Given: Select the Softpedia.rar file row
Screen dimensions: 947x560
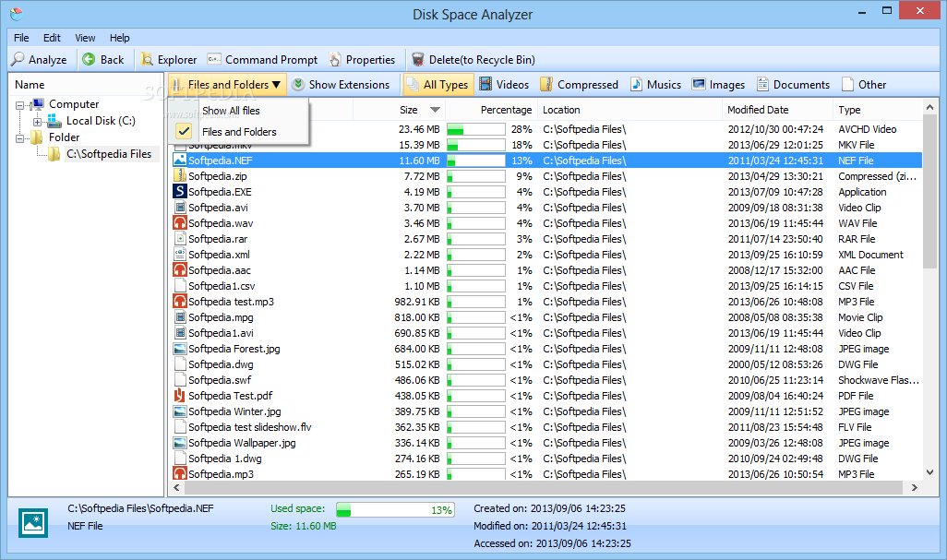Looking at the screenshot, I should pyautogui.click(x=546, y=239).
